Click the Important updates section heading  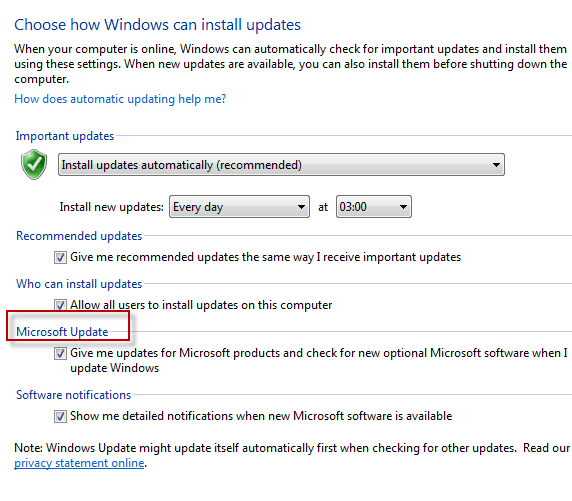[65, 136]
